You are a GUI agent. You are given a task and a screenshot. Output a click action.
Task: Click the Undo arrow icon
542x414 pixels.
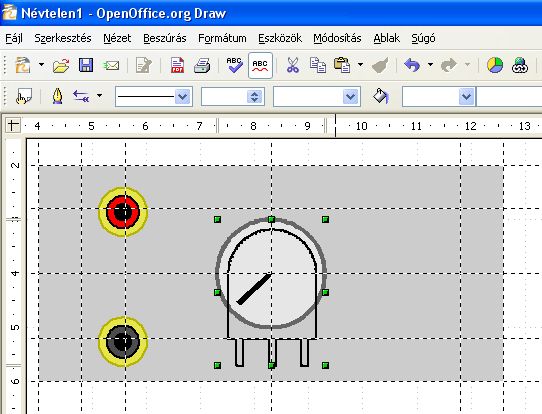[412, 65]
